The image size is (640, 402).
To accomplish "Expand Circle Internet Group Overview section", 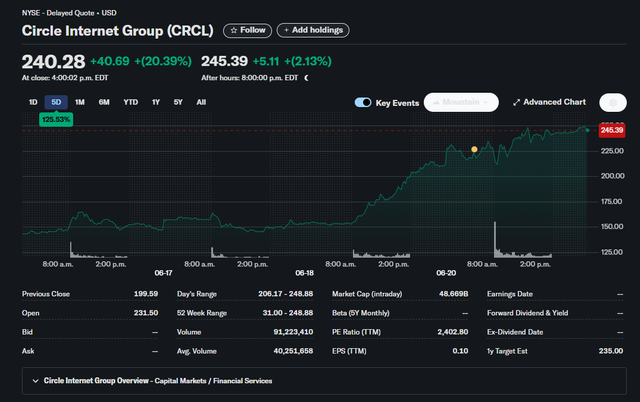I will click(324, 381).
